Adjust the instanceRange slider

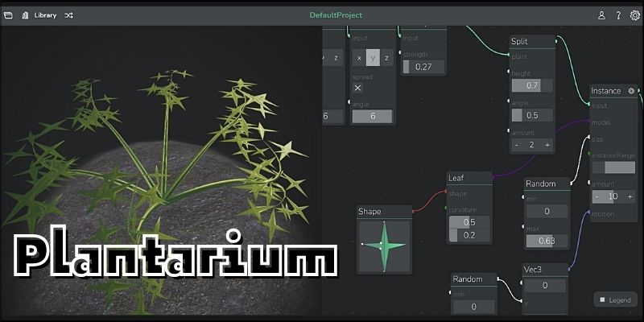(613, 167)
